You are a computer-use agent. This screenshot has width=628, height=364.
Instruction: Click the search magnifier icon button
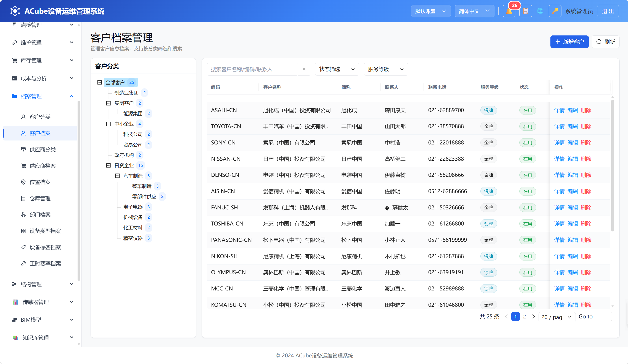pos(304,69)
